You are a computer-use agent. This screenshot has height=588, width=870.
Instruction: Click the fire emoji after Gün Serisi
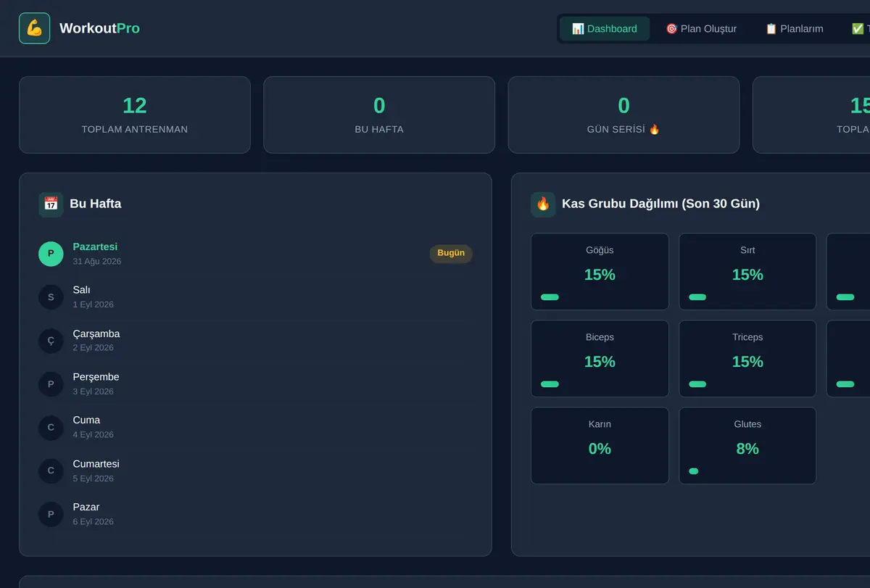[x=655, y=129]
